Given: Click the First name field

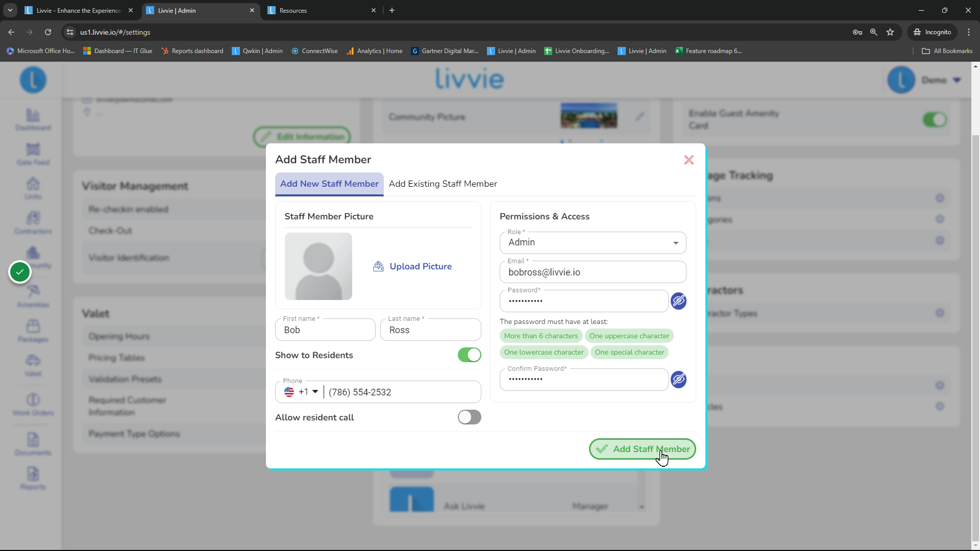Looking at the screenshot, I should click(325, 330).
